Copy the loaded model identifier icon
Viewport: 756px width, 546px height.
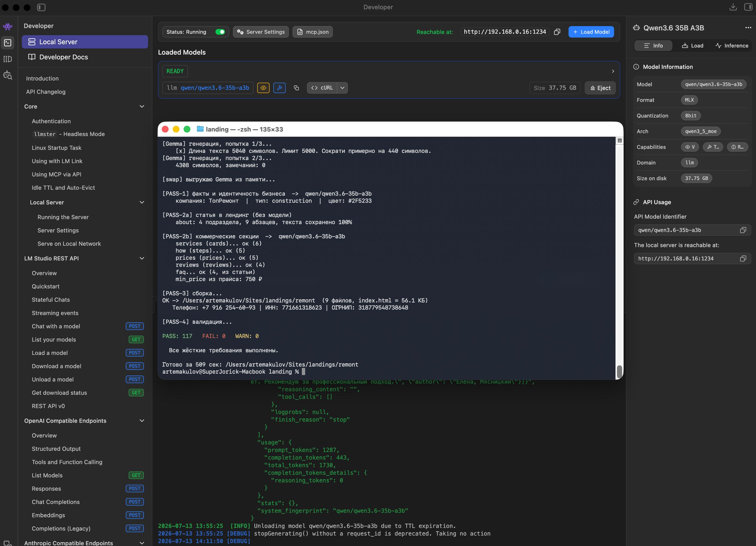(296, 88)
